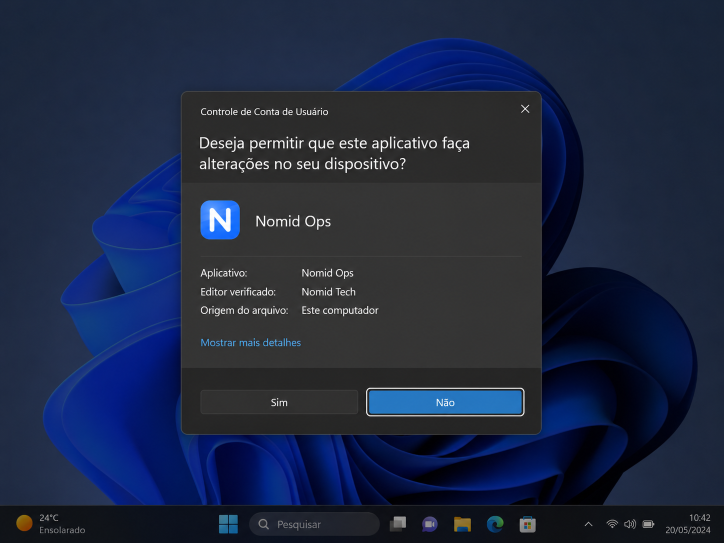Open File Explorer from the taskbar
Image resolution: width=724 pixels, height=543 pixels.
pyautogui.click(x=462, y=524)
